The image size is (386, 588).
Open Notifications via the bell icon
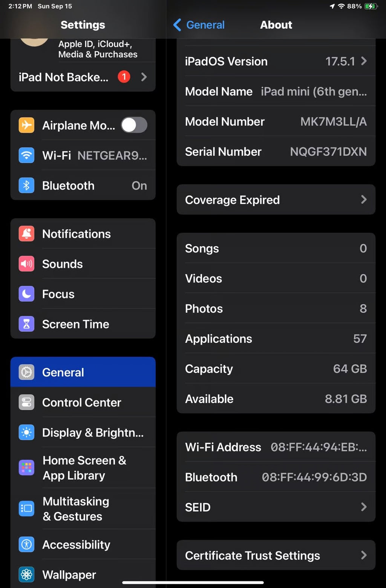click(x=26, y=233)
